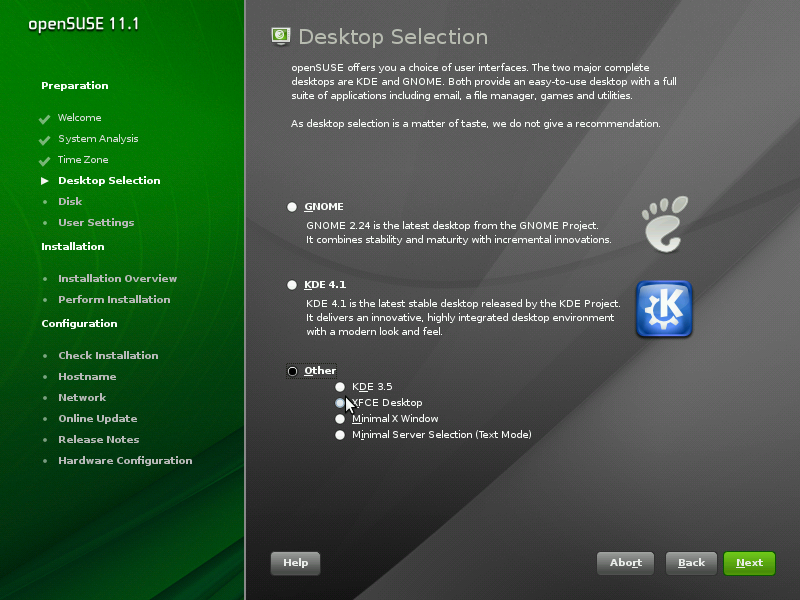Click the Abort button
The image size is (800, 600).
pos(626,563)
